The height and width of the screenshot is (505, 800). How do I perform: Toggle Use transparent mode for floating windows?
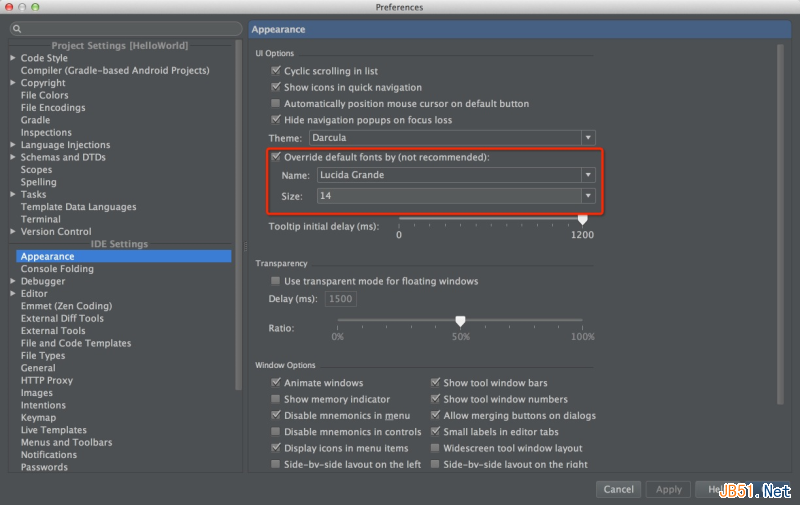(x=276, y=281)
